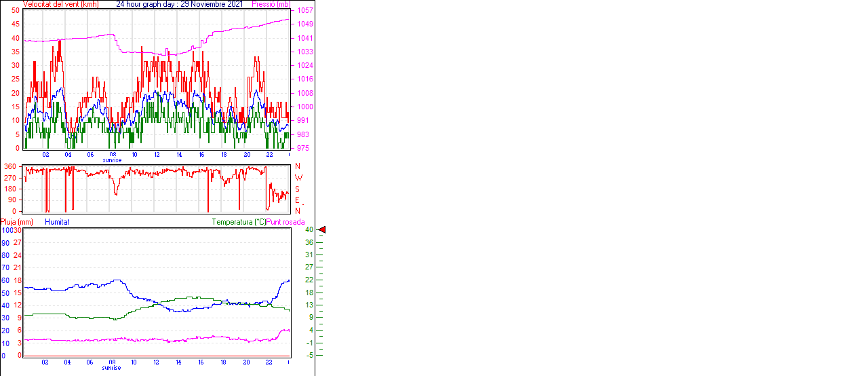Click the red arrow marker beside temperature scale
Screen dimensions: 868x376
pyautogui.click(x=322, y=230)
